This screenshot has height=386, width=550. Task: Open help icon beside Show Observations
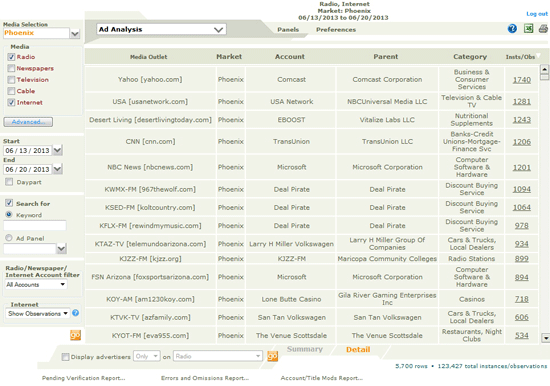click(75, 313)
